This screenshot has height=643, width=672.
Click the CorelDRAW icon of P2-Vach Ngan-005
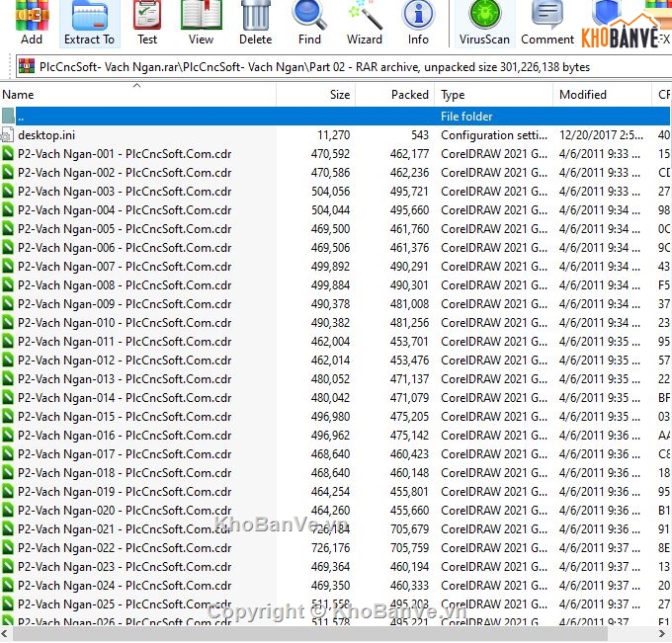pyautogui.click(x=8, y=229)
